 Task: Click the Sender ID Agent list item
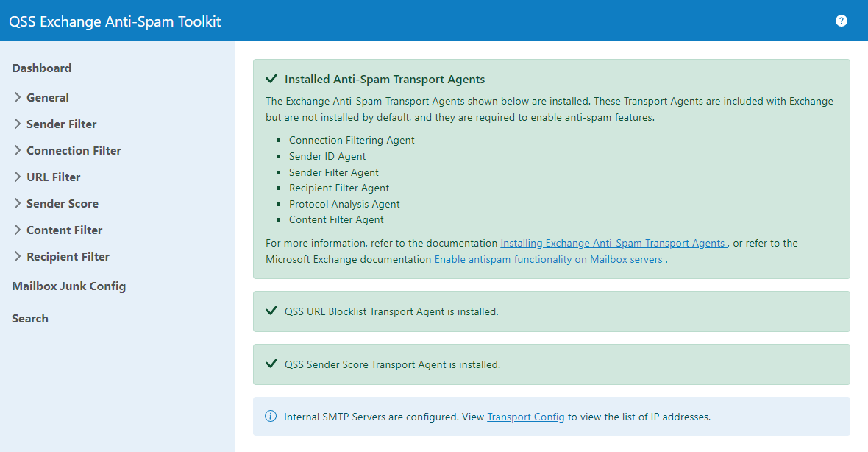[x=327, y=156]
